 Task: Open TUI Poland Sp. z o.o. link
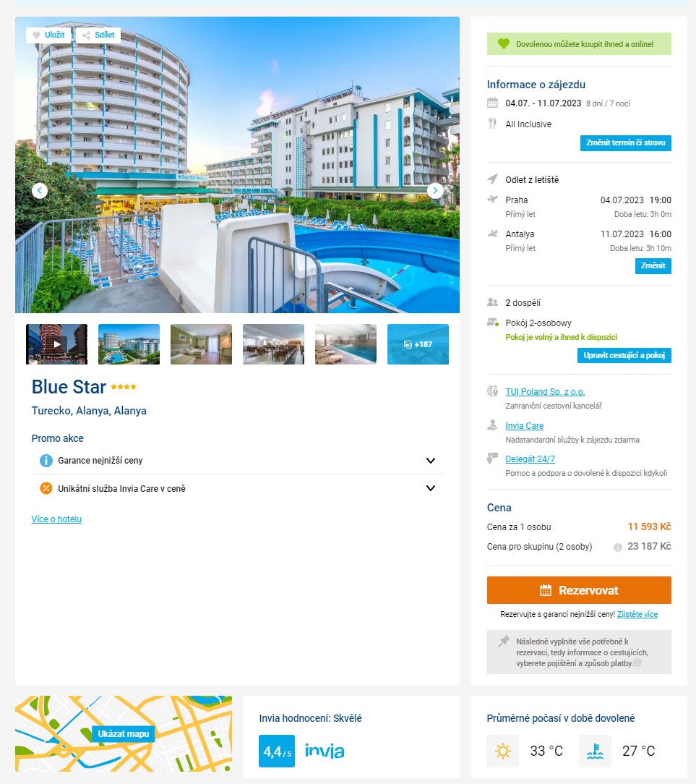coord(545,392)
